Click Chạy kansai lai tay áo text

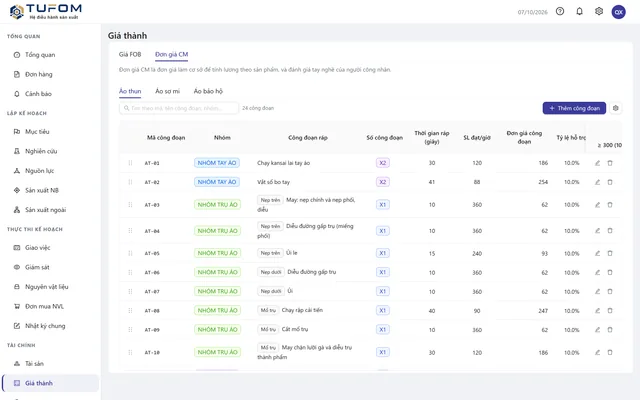click(x=283, y=163)
